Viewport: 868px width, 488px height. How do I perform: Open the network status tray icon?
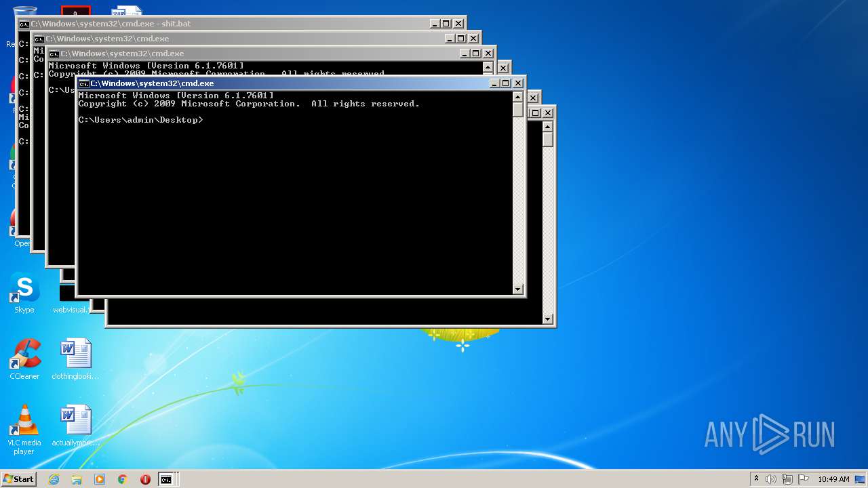tap(787, 479)
